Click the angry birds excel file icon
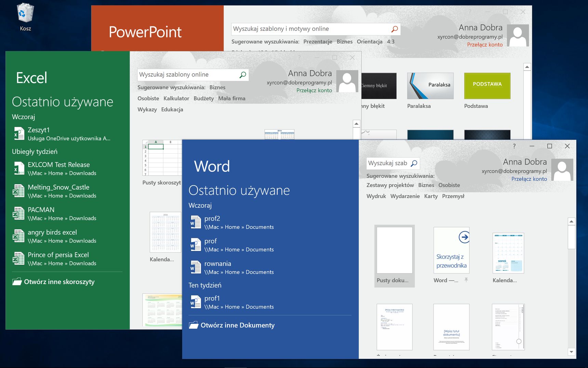 tap(18, 236)
